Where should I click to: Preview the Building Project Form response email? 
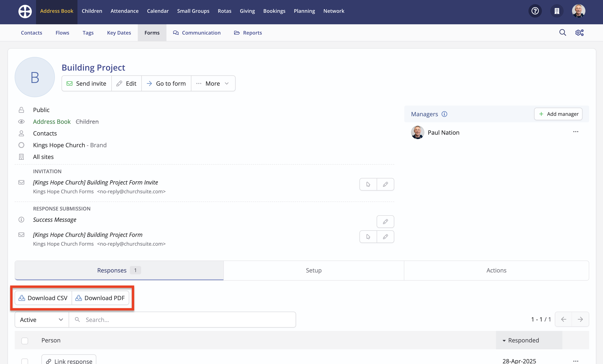368,237
